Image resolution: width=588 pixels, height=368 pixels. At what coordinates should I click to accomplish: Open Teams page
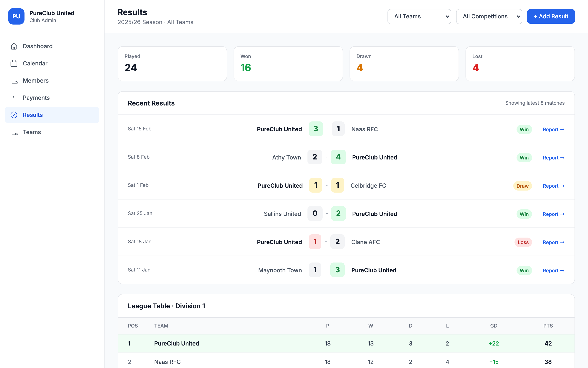point(52,132)
